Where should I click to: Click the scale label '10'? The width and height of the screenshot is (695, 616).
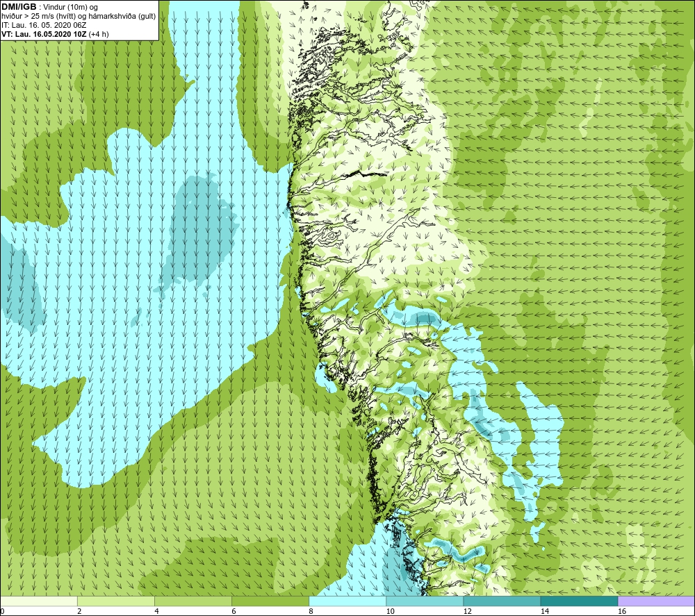pos(390,612)
